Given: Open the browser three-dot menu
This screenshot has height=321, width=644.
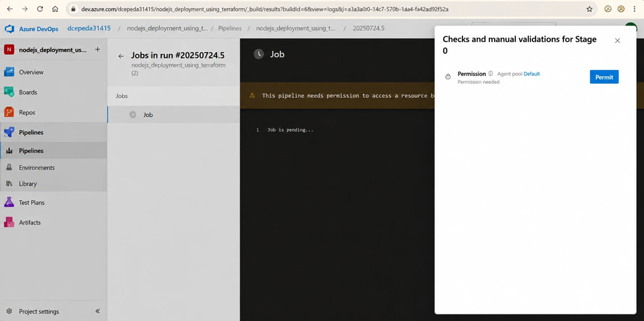Looking at the screenshot, I should [x=635, y=9].
